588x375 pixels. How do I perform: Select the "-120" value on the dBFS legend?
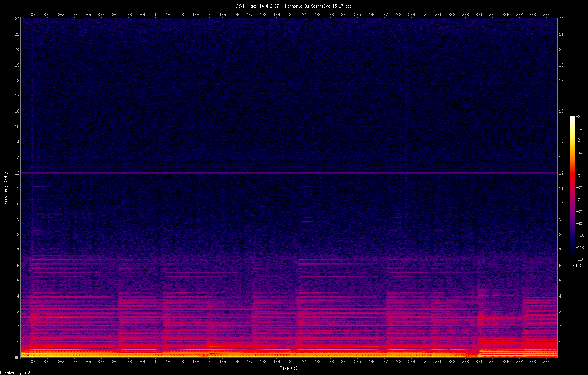[580, 259]
